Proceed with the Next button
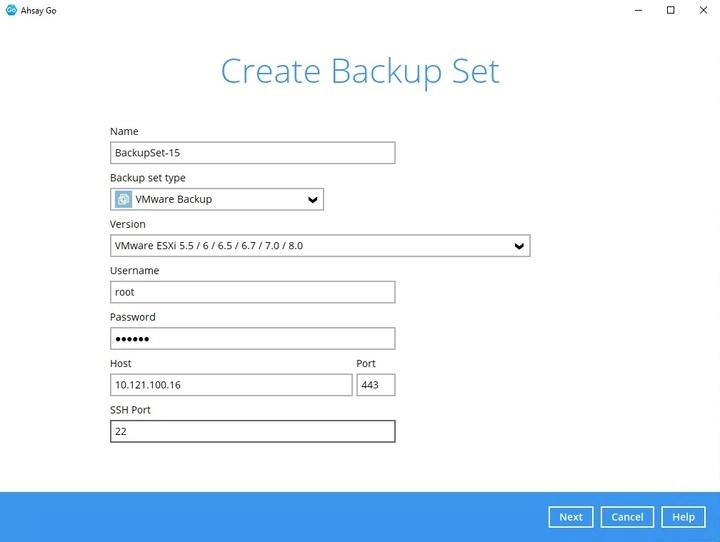 pyautogui.click(x=571, y=517)
